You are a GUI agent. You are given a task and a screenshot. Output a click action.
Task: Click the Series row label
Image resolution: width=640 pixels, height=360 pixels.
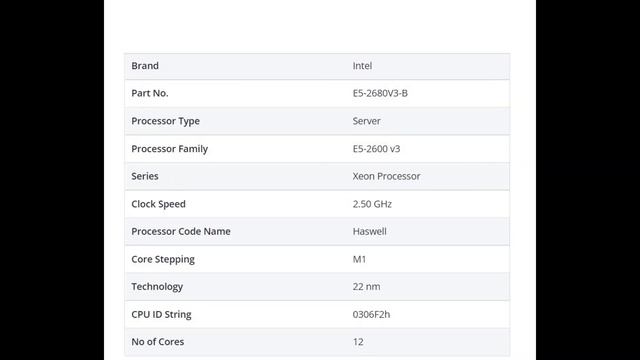pyautogui.click(x=145, y=176)
